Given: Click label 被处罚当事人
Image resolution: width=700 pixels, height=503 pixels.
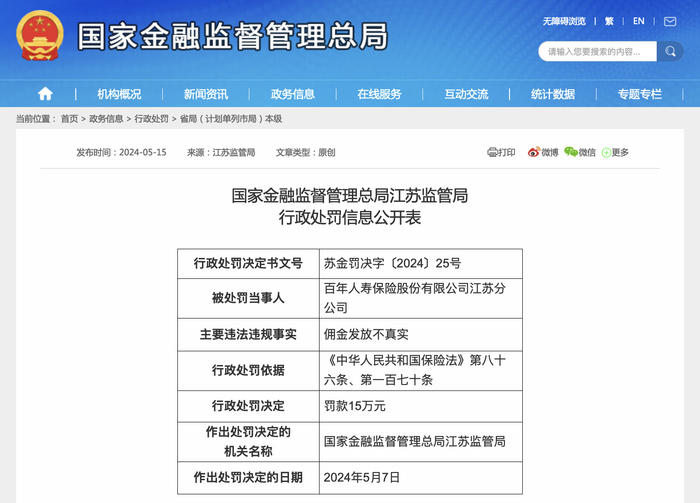Looking at the screenshot, I should pos(248,299).
